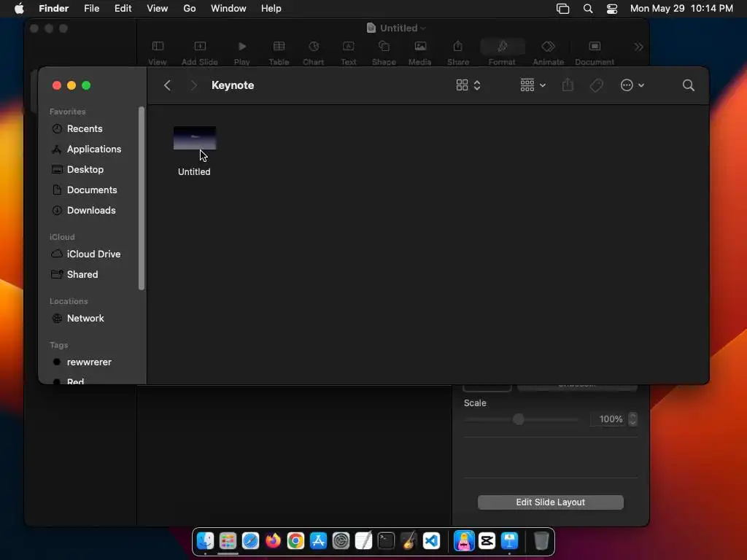The width and height of the screenshot is (747, 560).
Task: Toggle the Document inspector in Keynote
Action: tap(595, 52)
